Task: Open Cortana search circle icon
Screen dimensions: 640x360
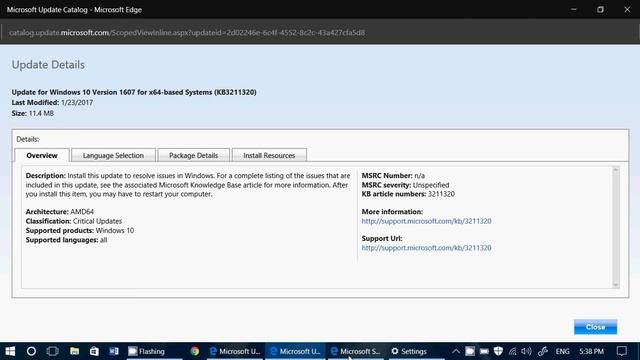Action: click(31, 351)
